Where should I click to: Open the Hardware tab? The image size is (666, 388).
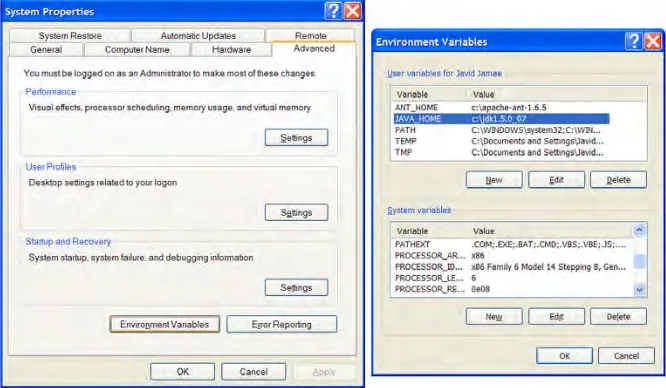pos(231,50)
